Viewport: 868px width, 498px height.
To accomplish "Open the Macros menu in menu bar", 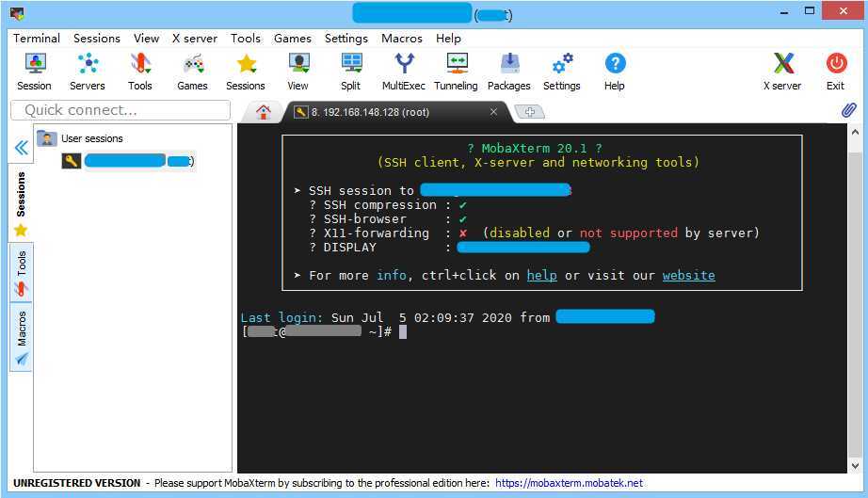I will (x=402, y=39).
